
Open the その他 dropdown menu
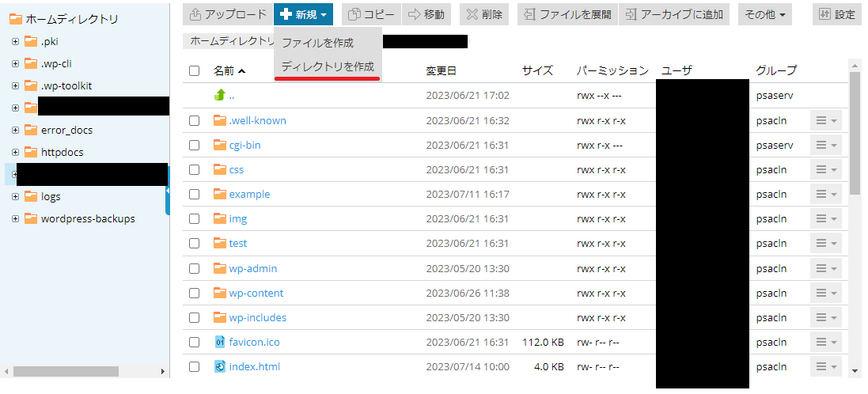point(764,15)
